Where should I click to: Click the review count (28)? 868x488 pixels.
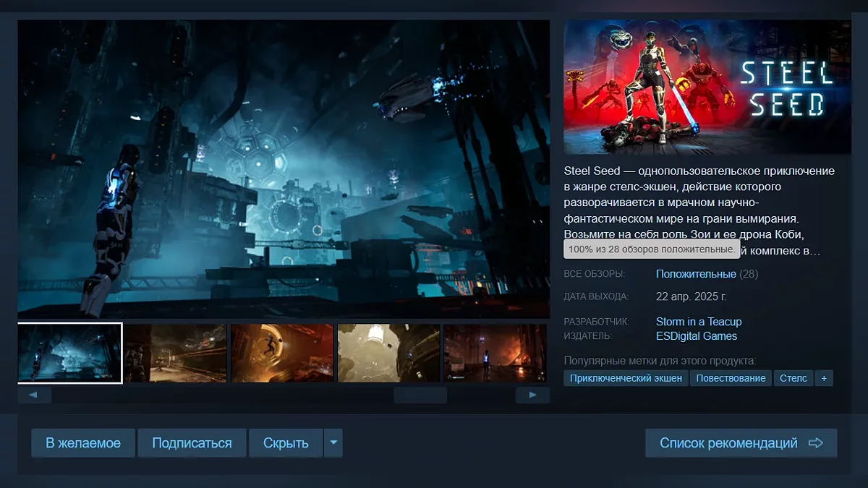[x=749, y=274]
